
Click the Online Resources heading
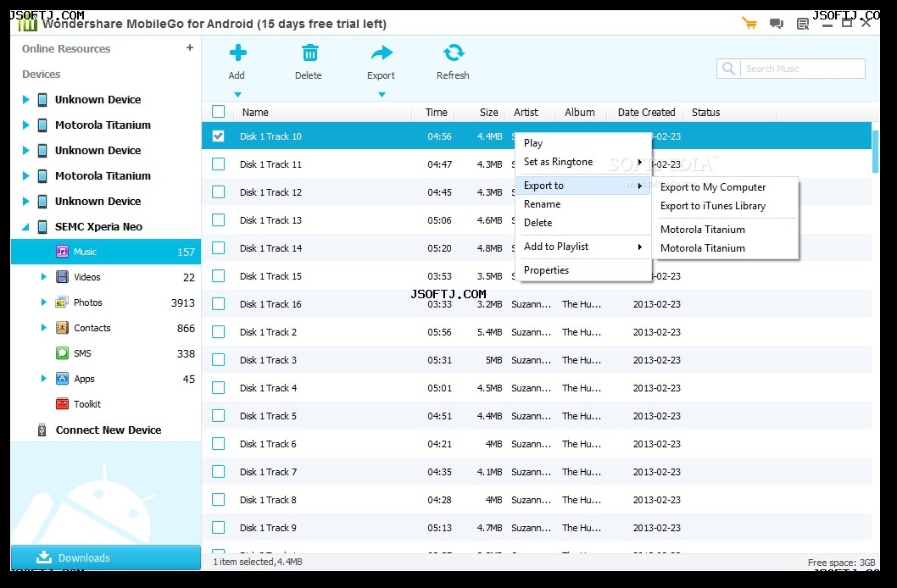(66, 48)
